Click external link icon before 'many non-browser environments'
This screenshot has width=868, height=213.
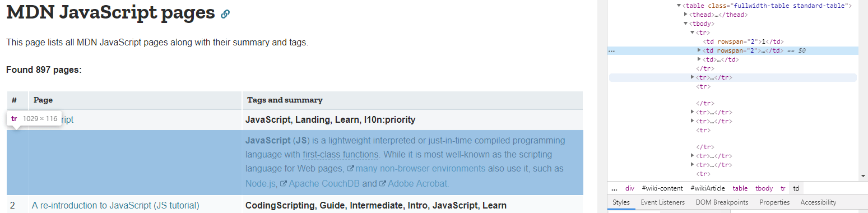[x=351, y=169]
